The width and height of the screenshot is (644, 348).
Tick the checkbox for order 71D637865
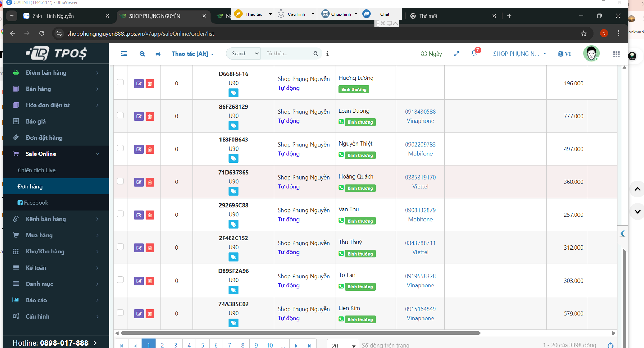pos(120,181)
